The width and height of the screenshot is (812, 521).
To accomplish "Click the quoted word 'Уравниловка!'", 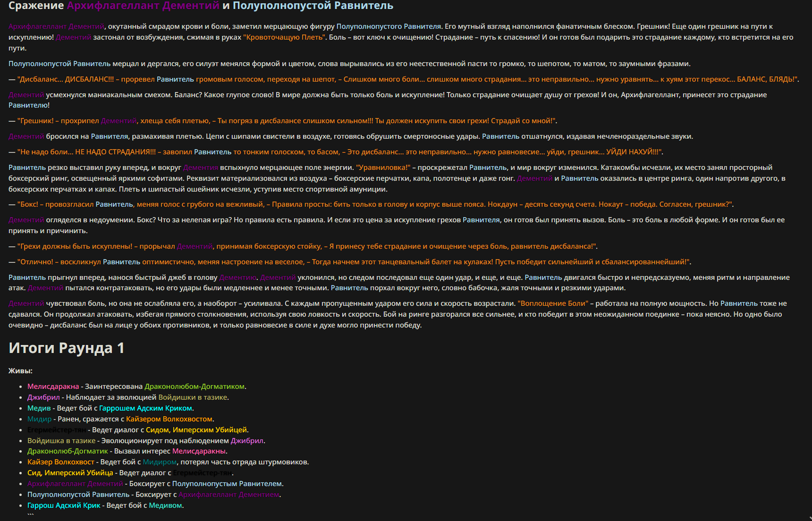I will (x=383, y=168).
